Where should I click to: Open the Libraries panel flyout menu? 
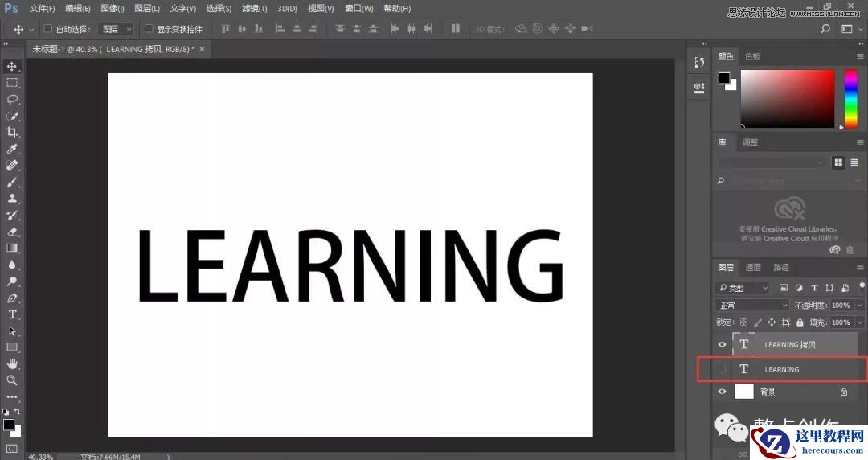[860, 142]
